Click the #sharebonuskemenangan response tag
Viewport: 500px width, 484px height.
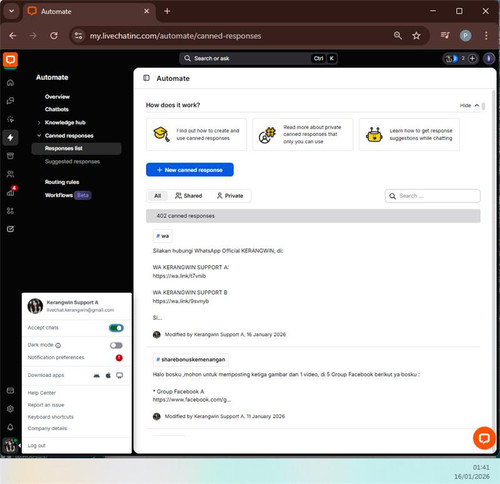pos(191,360)
